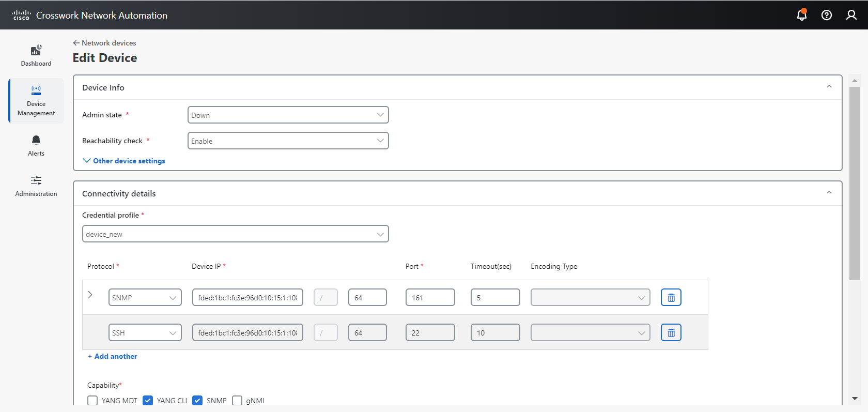Image resolution: width=868 pixels, height=412 pixels.
Task: Delete the SNMP protocol row
Action: click(671, 297)
